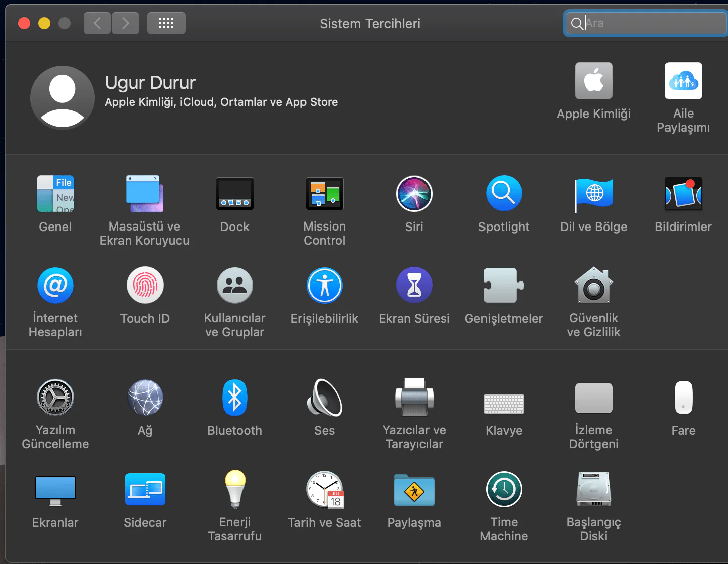The height and width of the screenshot is (564, 728).
Task: Open Aile Paylaşımı family sharing
Action: pyautogui.click(x=683, y=81)
